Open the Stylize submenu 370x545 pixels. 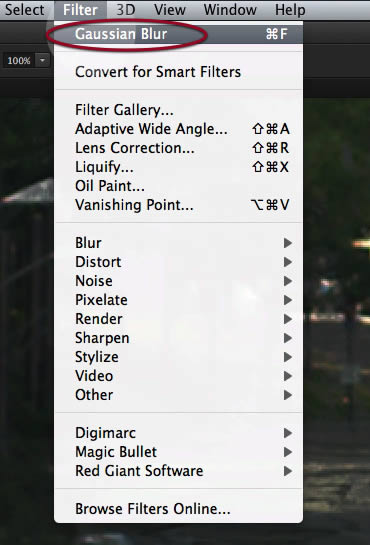pyautogui.click(x=179, y=357)
